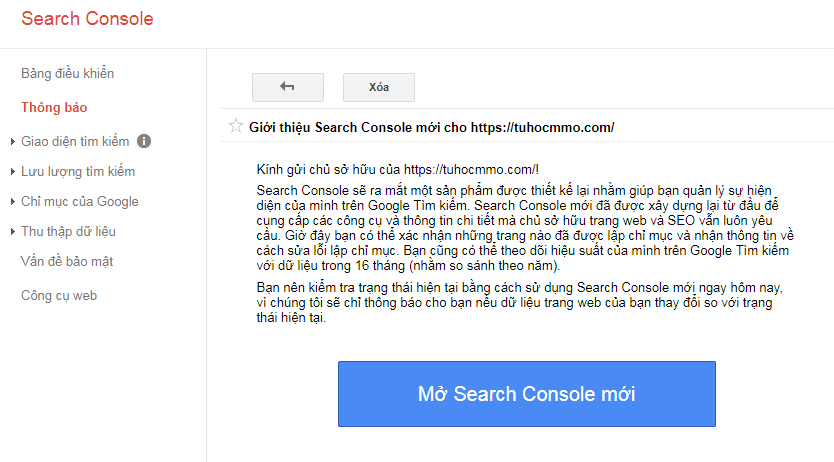Viewport: 834px width, 462px height.
Task: Click paragraph starting Bạn nên kiểm tra trạng thái
Action: [x=519, y=303]
